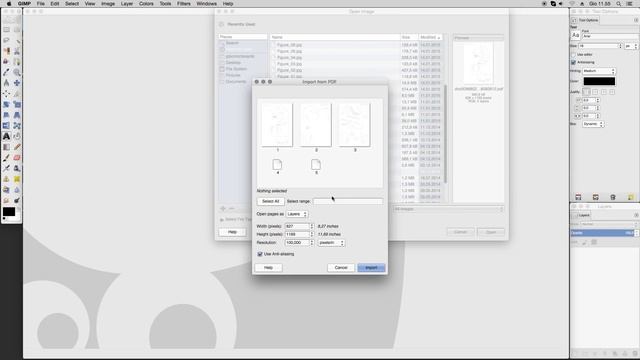This screenshot has width=640, height=360.
Task: Select the Heal tool
Action: [x=17, y=179]
